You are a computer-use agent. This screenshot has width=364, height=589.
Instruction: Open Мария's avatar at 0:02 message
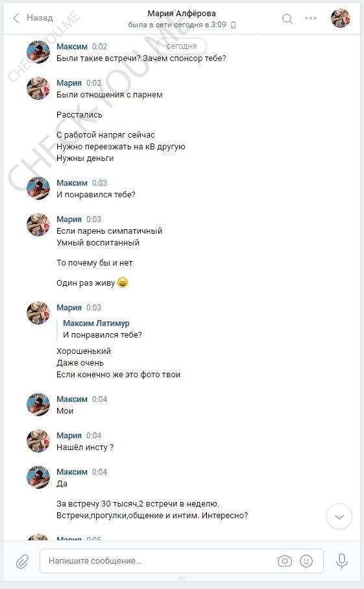pyautogui.click(x=38, y=89)
